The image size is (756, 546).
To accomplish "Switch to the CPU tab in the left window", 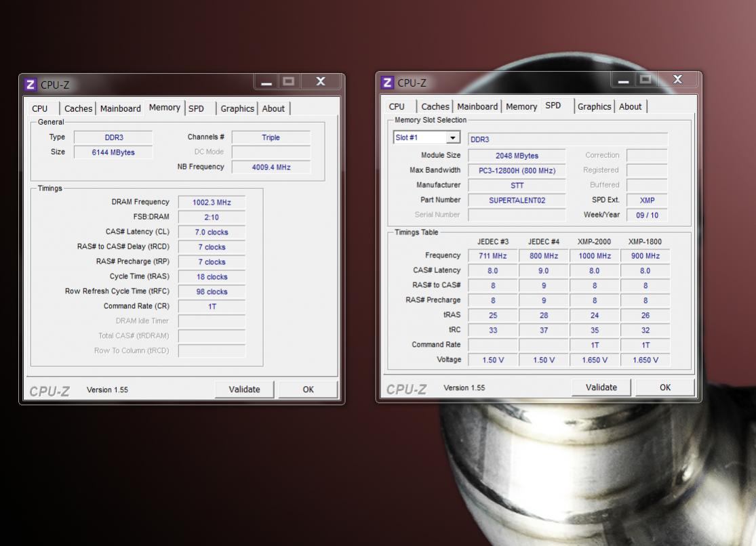I will click(40, 108).
